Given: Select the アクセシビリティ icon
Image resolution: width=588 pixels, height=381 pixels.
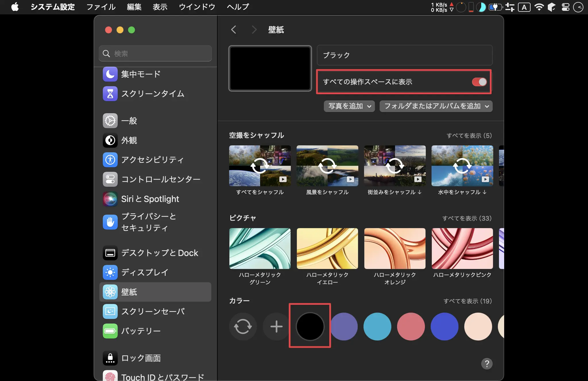Looking at the screenshot, I should (110, 160).
